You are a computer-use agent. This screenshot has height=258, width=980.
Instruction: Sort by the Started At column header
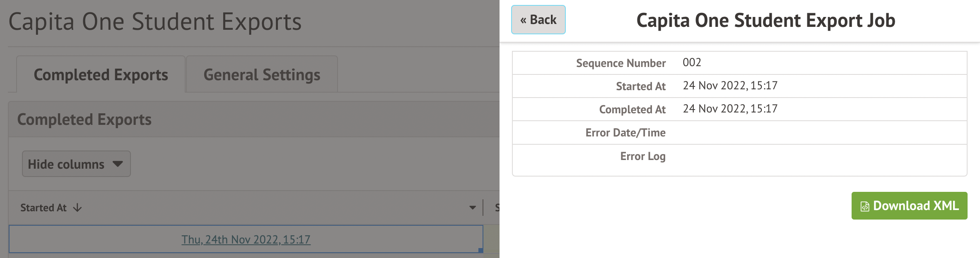[43, 208]
